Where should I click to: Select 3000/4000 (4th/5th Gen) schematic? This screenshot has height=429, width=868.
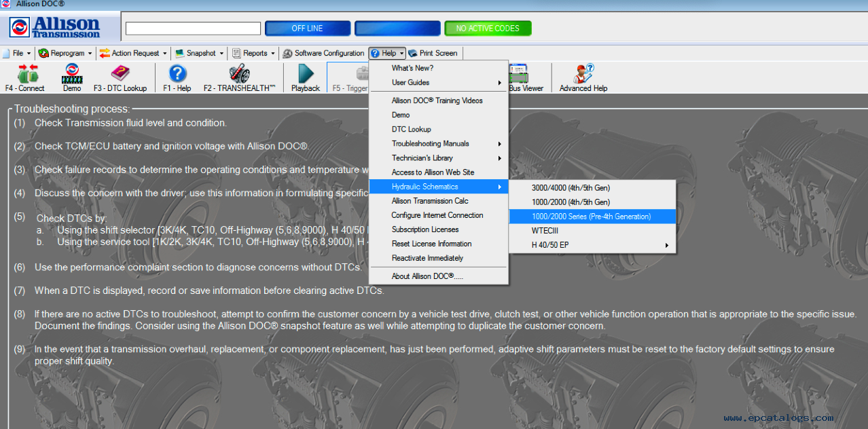(x=592, y=188)
